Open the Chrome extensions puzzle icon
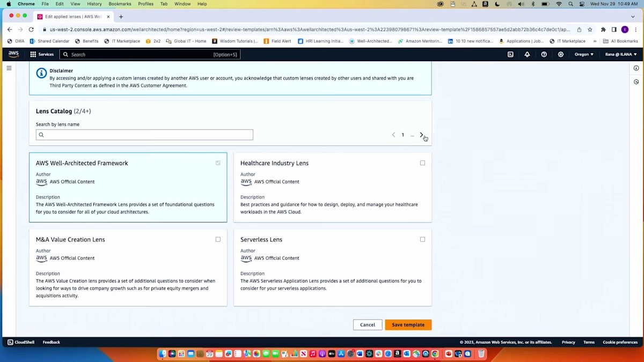This screenshot has width=644, height=362. pyautogui.click(x=603, y=29)
